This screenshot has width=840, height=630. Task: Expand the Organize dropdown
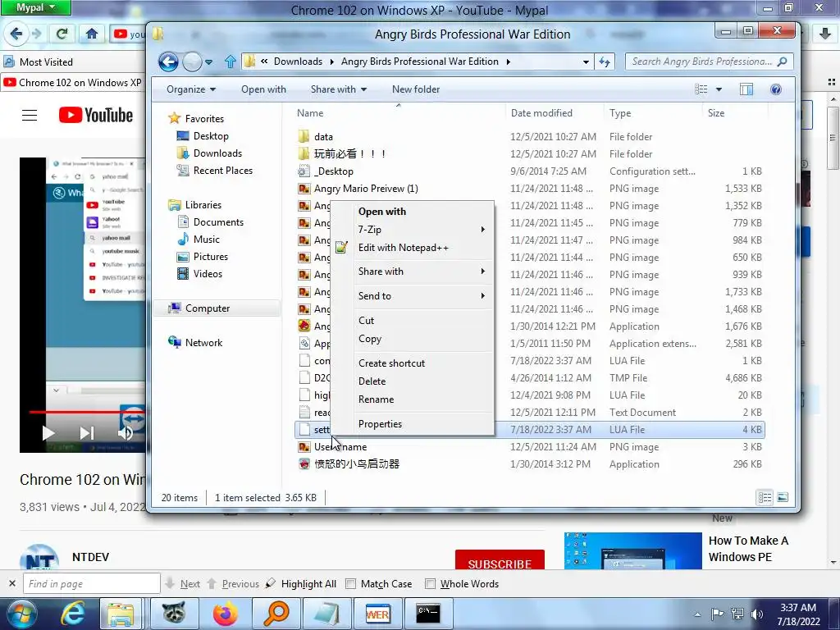click(190, 89)
